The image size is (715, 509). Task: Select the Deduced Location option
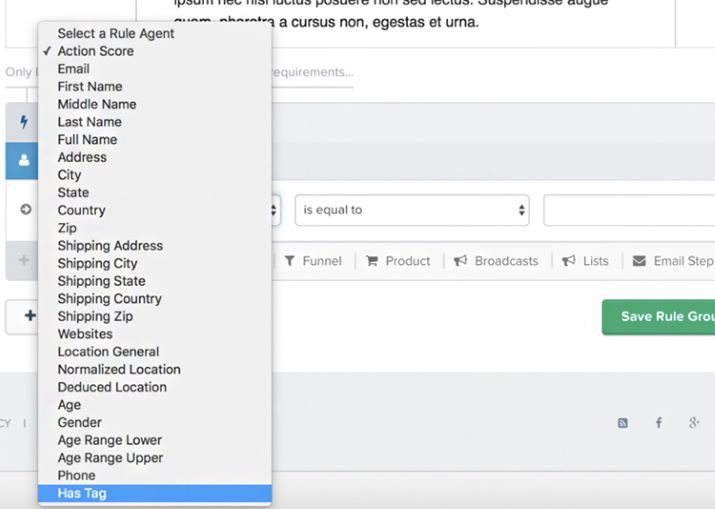pos(155,387)
